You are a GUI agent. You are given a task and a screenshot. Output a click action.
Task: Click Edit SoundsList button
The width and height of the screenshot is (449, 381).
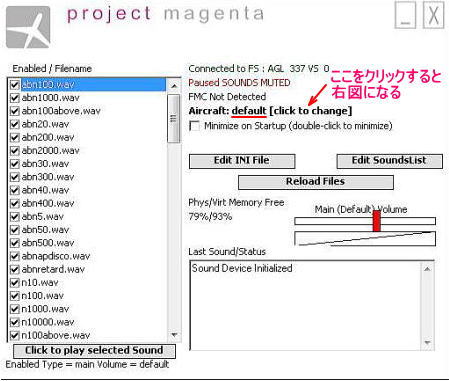[390, 161]
